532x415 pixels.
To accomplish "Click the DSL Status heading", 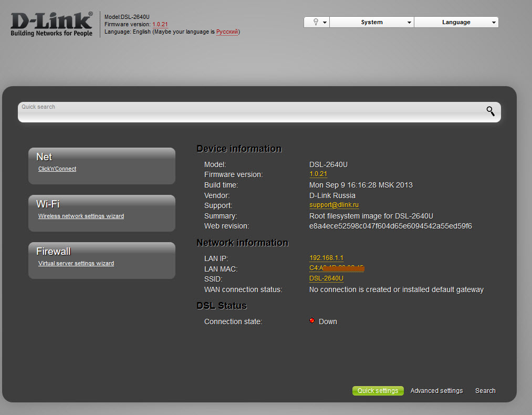I will pyautogui.click(x=222, y=306).
